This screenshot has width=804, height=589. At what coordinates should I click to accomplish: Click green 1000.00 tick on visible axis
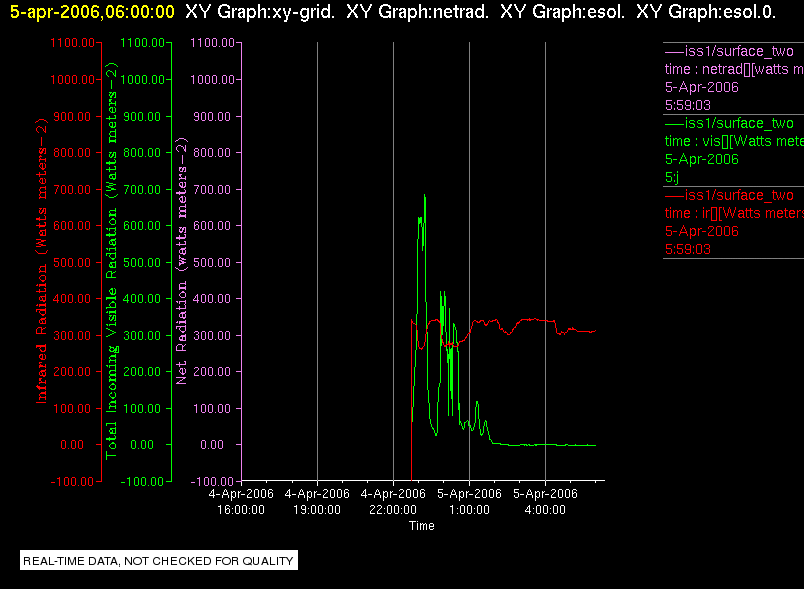[143, 79]
